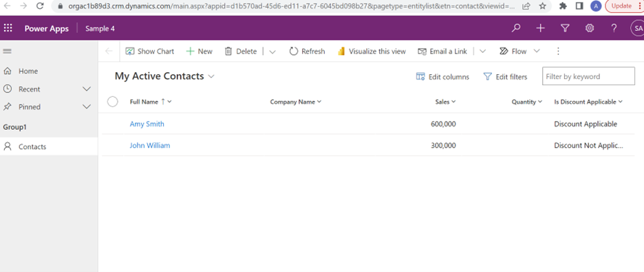This screenshot has width=644, height=272.
Task: Open the Flow menu
Action: coord(519,52)
